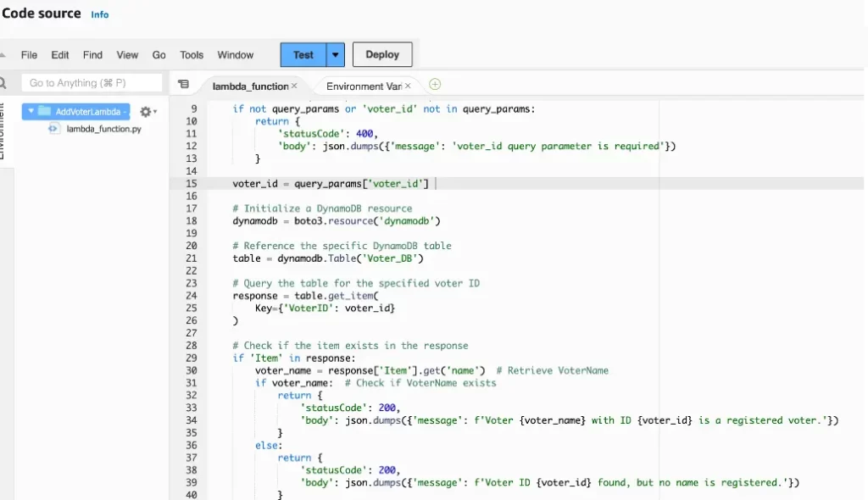Click the tab list icon beside lambda_function tab
Screen dimensions: 868x500
click(183, 84)
